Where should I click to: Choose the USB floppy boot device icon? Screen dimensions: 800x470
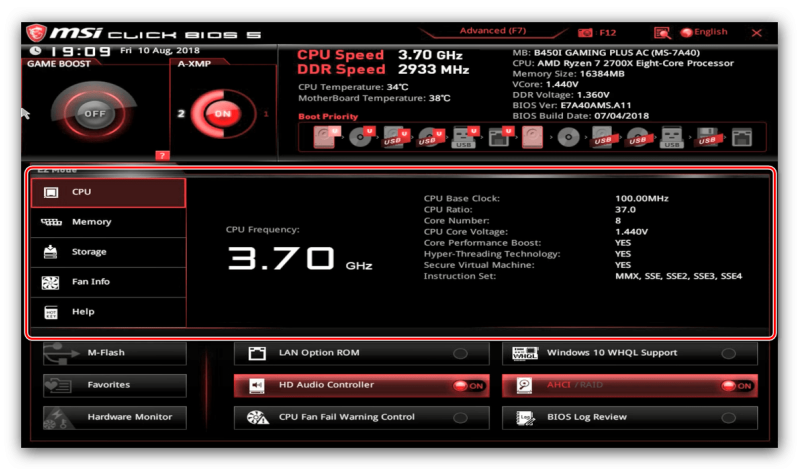click(708, 137)
